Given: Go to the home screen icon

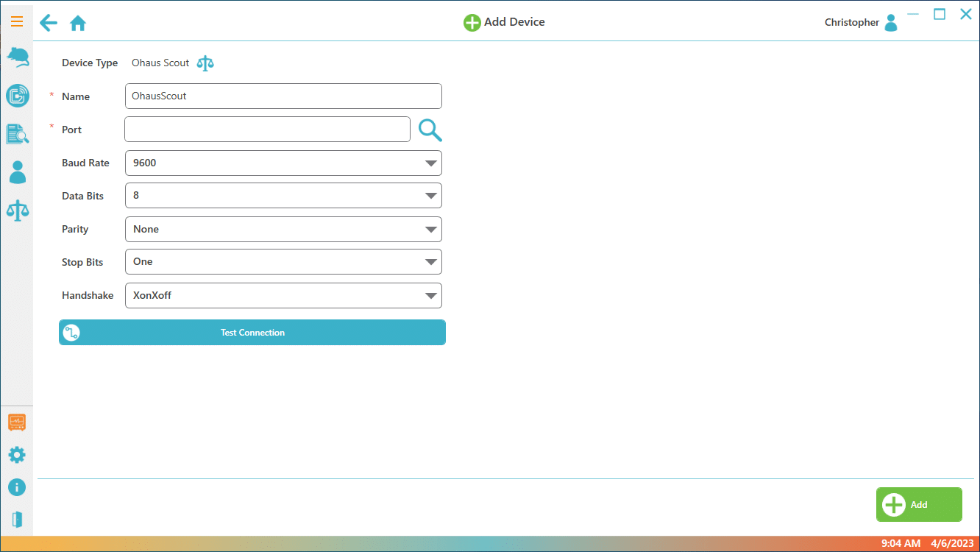Looking at the screenshot, I should [x=78, y=24].
